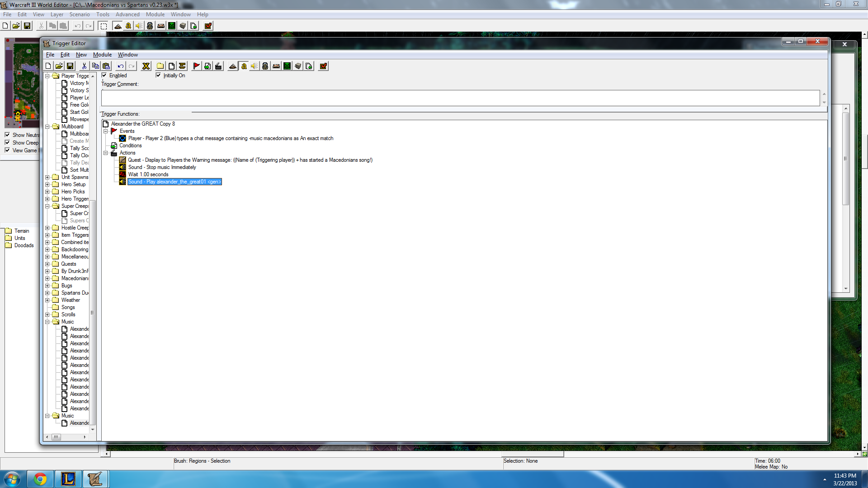
Task: Open AI Editor green face icon
Action: [x=287, y=66]
